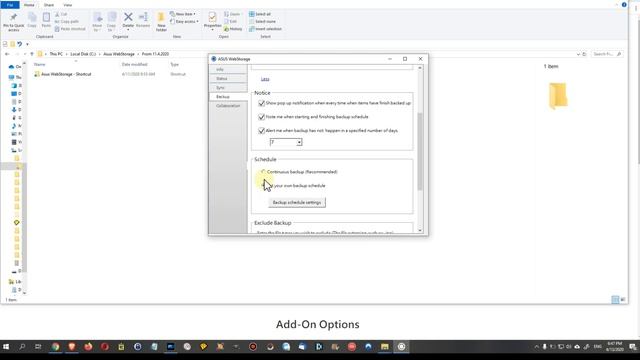The image size is (640, 360).
Task: Click the Search box in Explorer
Action: point(607,54)
